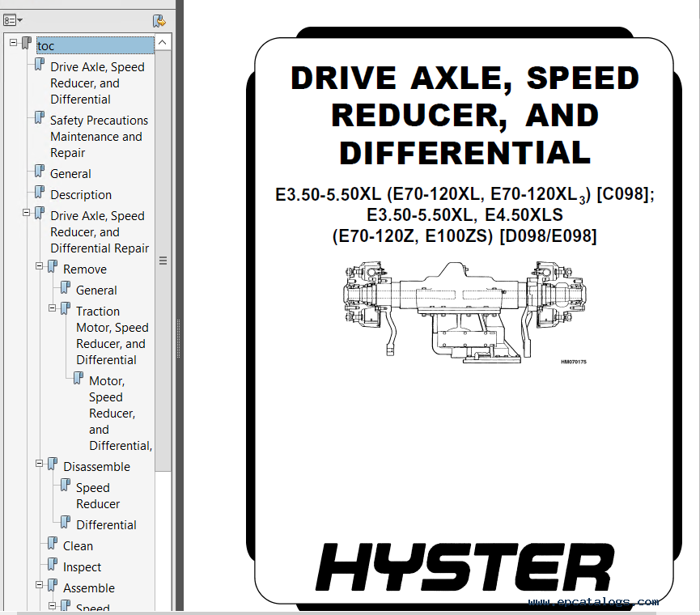Collapse the Traction Motor bookmark branch
The width and height of the screenshot is (700, 615).
tap(53, 308)
